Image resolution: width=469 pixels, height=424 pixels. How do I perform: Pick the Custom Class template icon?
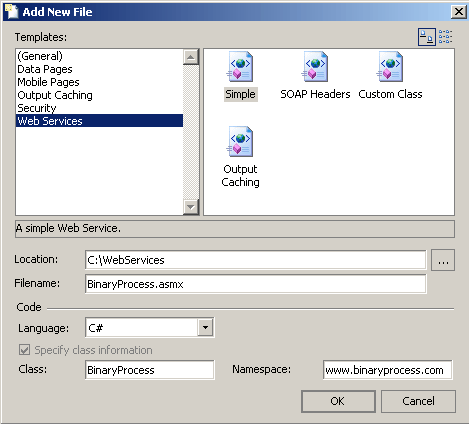[x=390, y=67]
